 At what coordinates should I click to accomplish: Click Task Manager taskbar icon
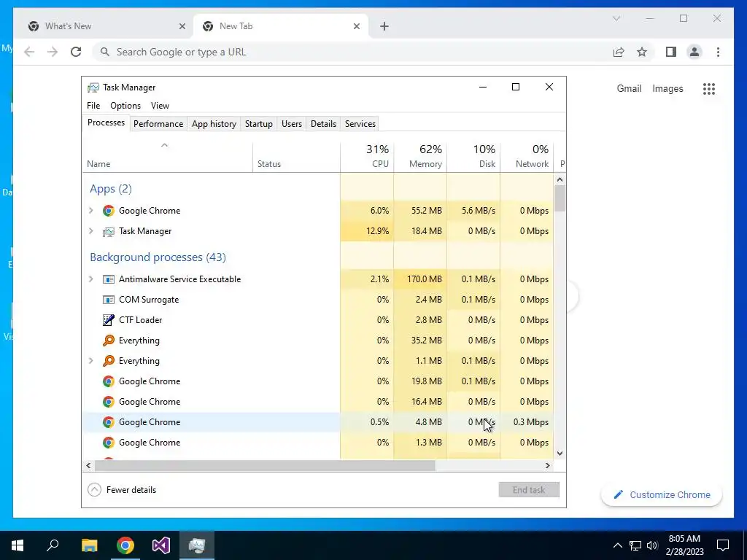pos(197,545)
